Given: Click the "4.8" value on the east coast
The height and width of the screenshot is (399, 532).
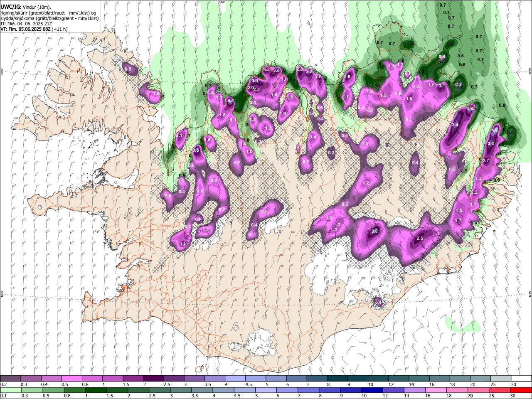Looking at the screenshot, I should click(495, 130).
